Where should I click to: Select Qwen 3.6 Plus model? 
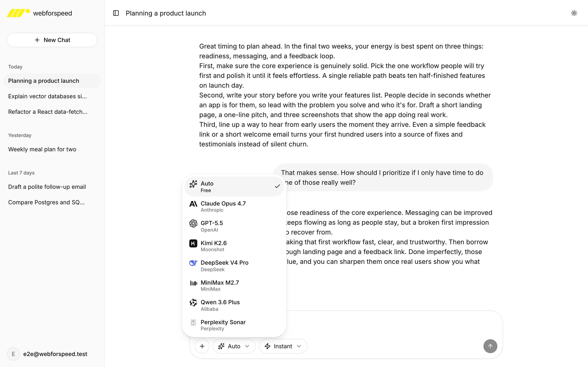234,305
